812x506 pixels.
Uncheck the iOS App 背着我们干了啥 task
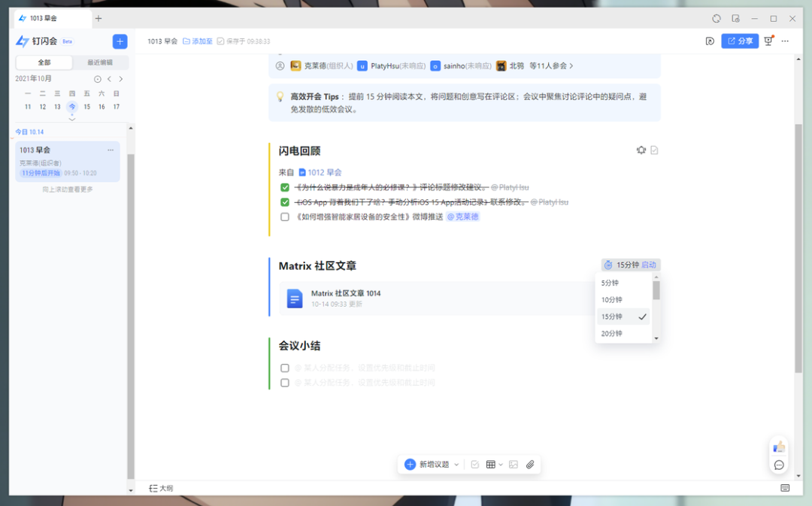[x=285, y=202]
